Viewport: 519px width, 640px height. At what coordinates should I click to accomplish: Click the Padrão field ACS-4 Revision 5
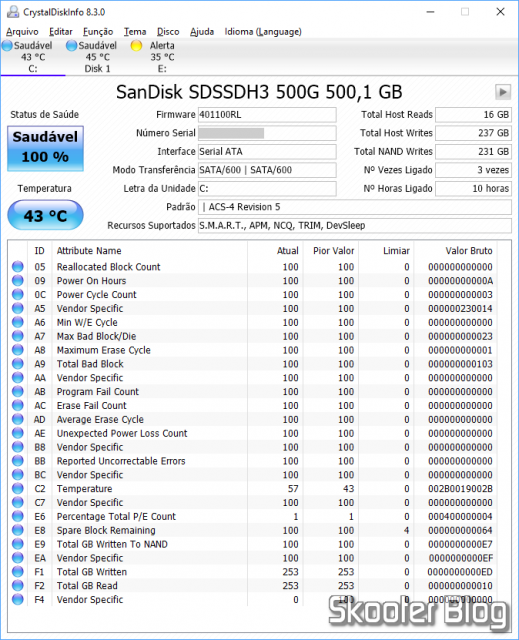pyautogui.click(x=355, y=207)
